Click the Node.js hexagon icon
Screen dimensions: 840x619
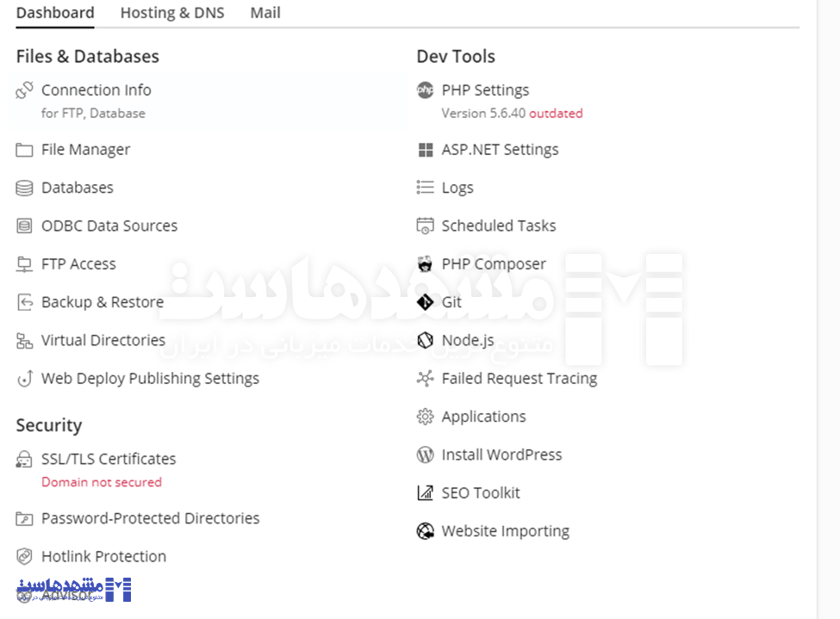pos(425,340)
